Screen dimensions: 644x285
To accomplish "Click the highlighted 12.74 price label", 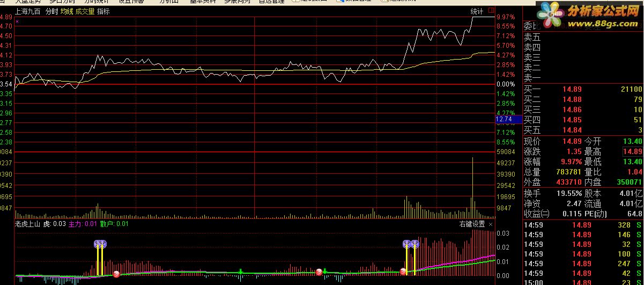I will 508,119.
